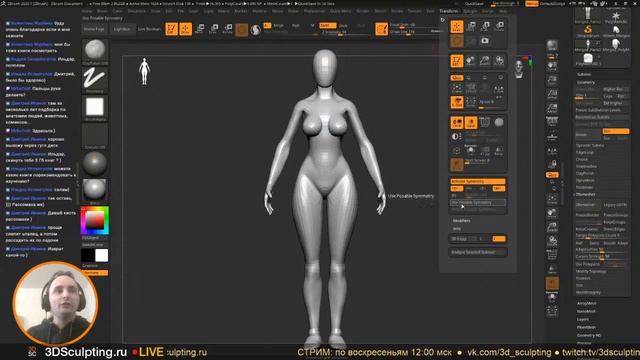Screen dimensions: 640x360
Task: Click the ZRemesher button
Action: click(588, 205)
